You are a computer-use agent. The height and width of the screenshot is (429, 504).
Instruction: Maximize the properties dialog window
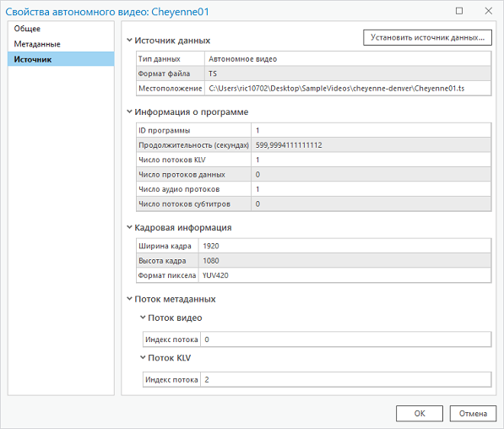(x=459, y=11)
